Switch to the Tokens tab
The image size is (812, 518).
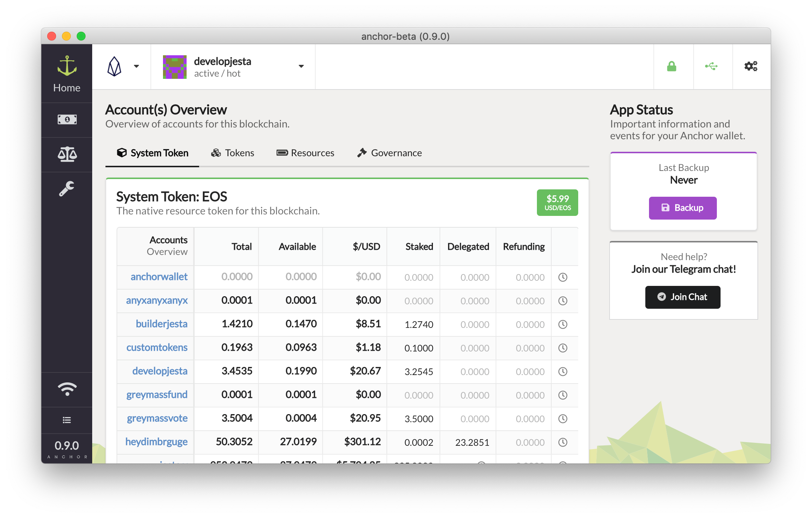tap(233, 153)
